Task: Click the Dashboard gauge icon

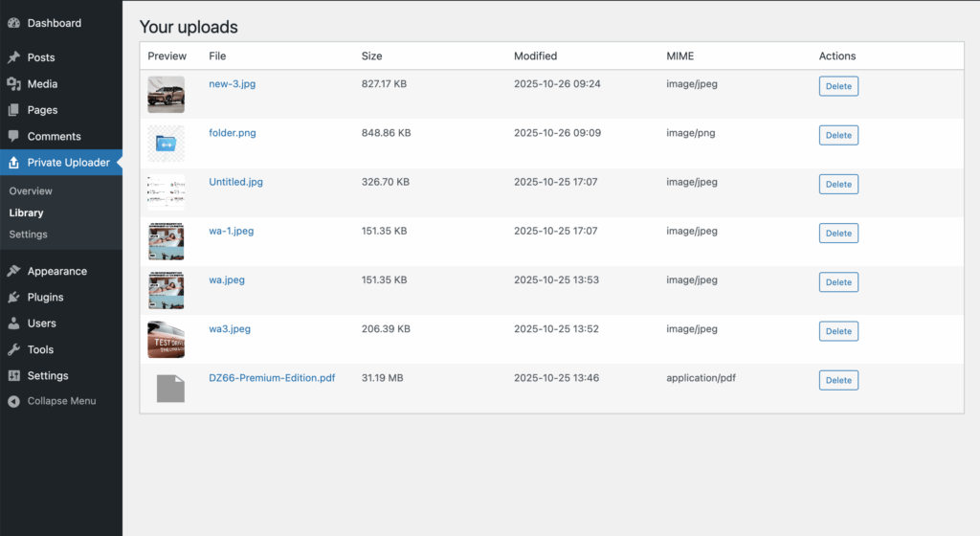Action: click(x=13, y=23)
